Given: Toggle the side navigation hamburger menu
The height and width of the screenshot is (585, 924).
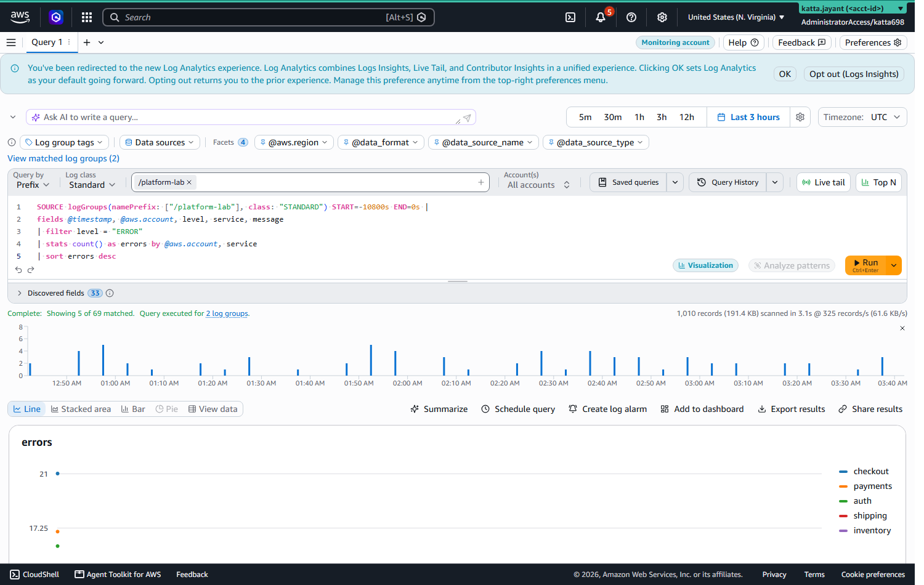Looking at the screenshot, I should (11, 42).
